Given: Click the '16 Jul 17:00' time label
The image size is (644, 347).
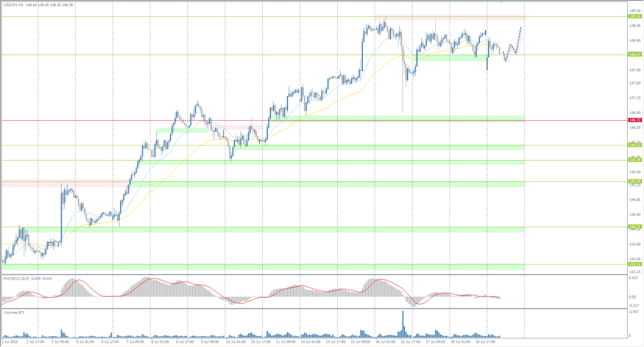Looking at the screenshot, I should [x=411, y=342].
